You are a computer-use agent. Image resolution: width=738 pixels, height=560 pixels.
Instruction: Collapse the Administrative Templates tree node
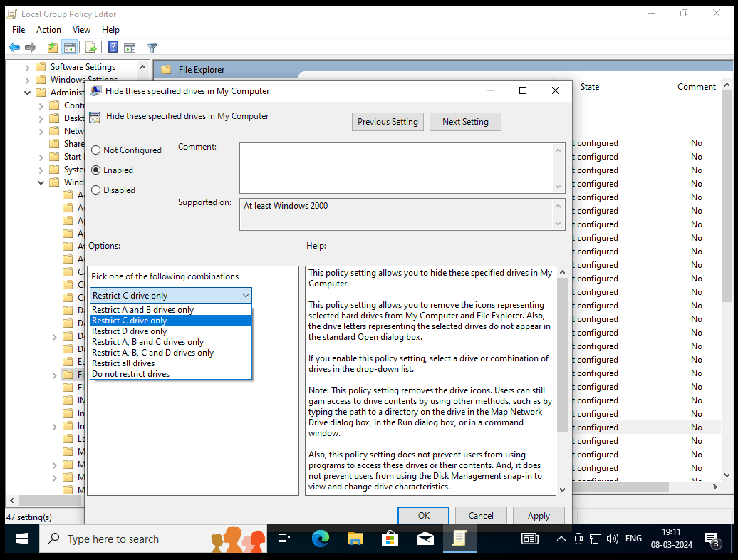click(27, 93)
